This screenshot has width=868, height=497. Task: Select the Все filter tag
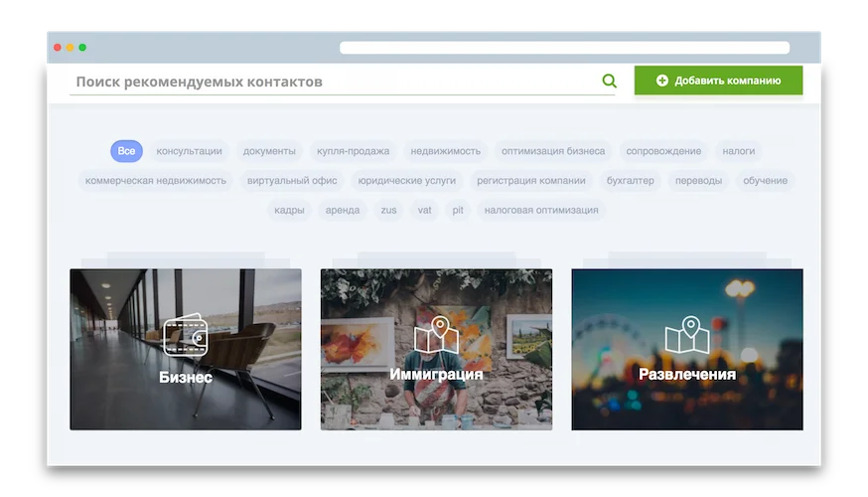[x=126, y=151]
